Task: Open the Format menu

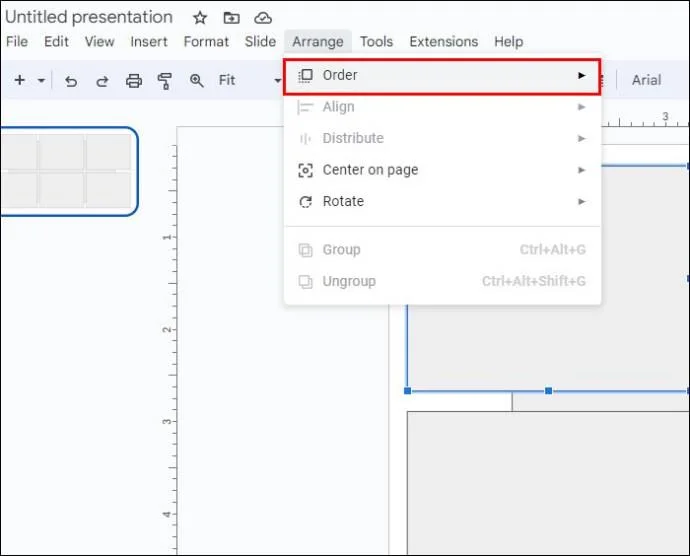Action: (x=206, y=41)
